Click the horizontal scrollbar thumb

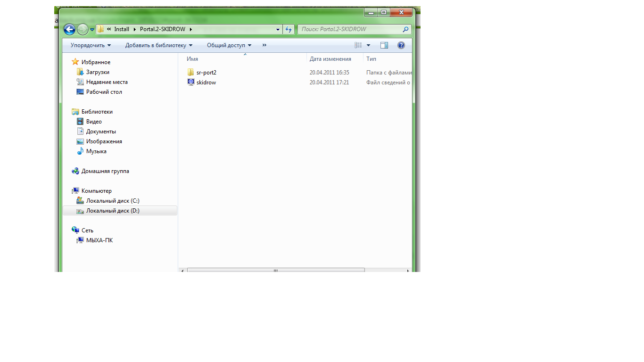(276, 271)
